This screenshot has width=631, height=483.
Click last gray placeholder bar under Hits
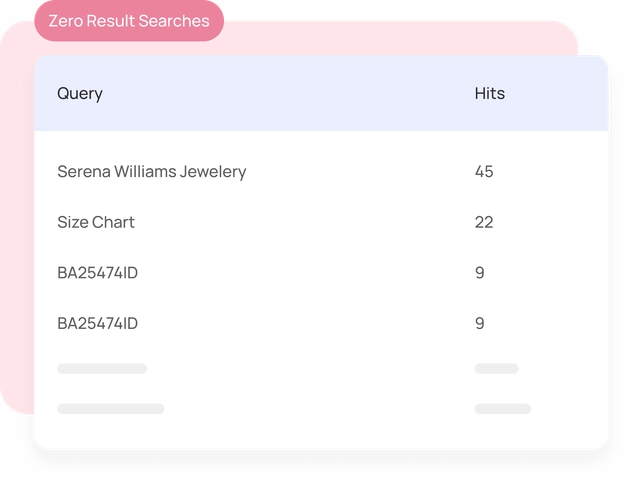coord(502,408)
